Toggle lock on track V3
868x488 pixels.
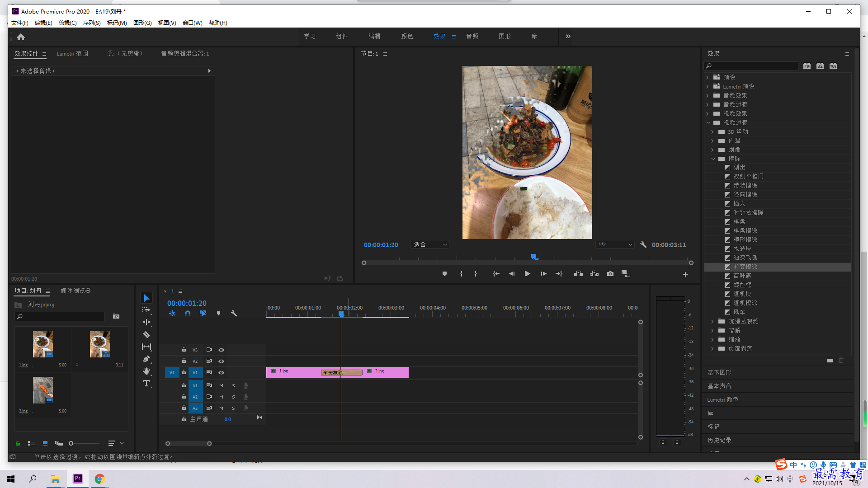click(184, 350)
